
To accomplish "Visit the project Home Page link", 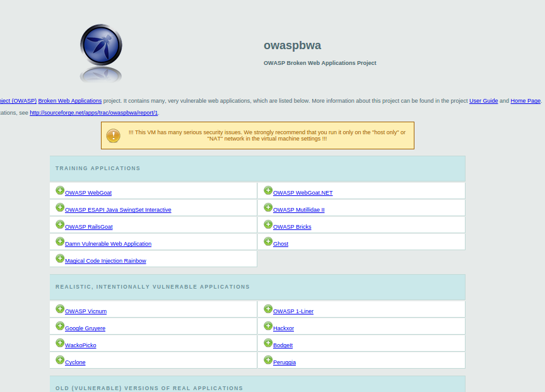I will point(525,101).
